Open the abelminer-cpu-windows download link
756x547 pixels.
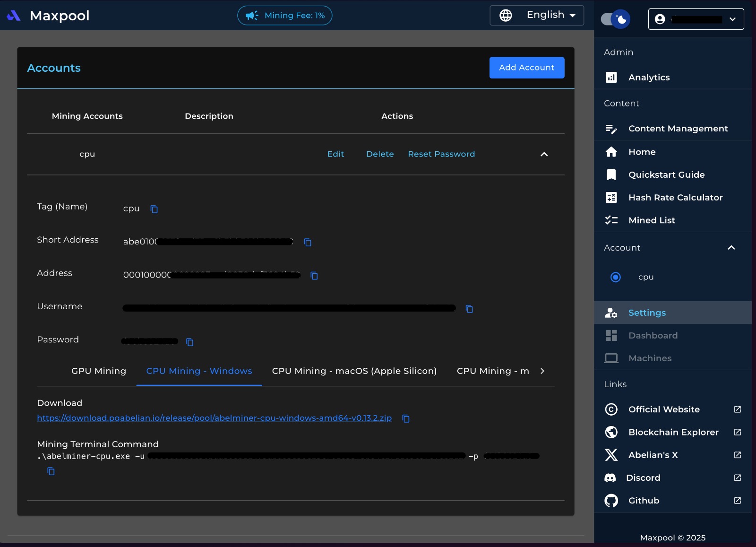215,418
